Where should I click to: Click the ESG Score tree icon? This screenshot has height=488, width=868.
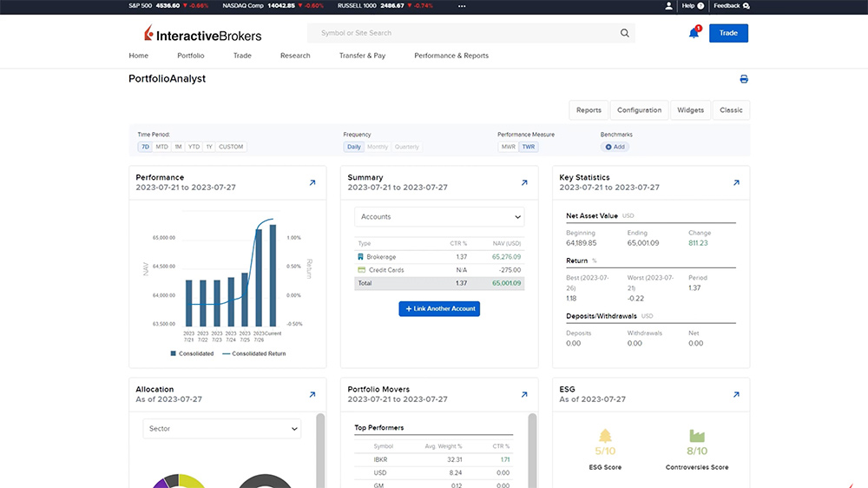[605, 436]
